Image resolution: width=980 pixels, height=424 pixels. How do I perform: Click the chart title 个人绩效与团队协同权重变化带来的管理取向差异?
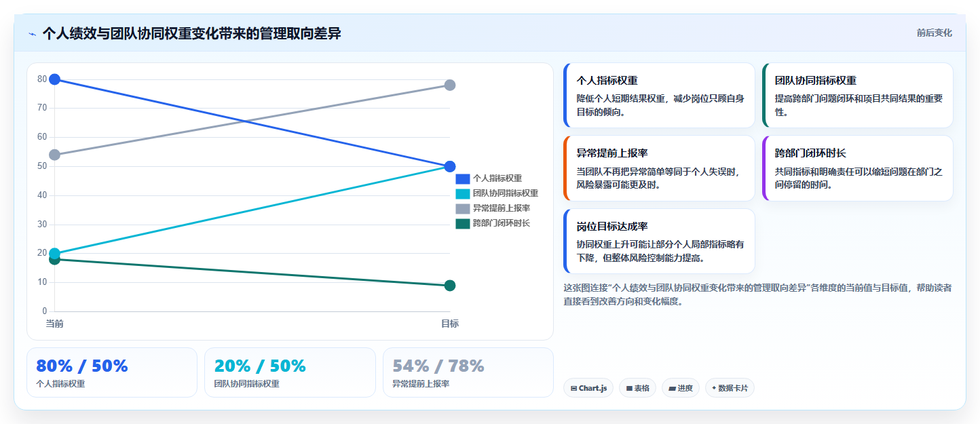tap(191, 33)
